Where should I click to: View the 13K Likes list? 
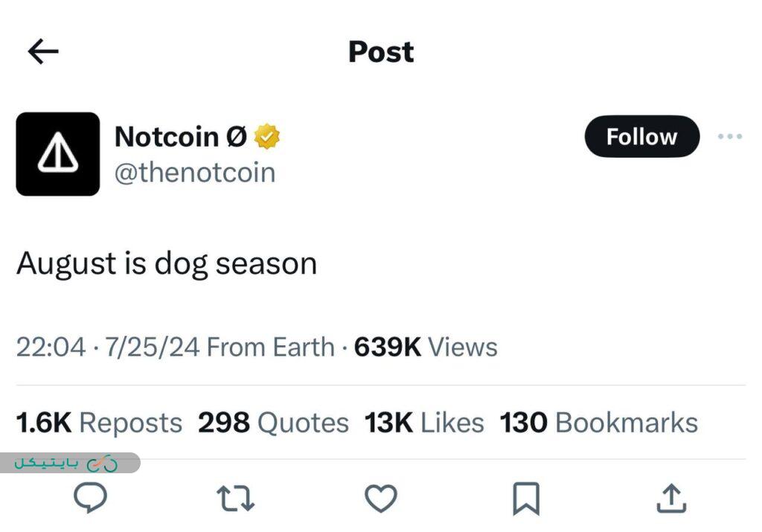[424, 423]
